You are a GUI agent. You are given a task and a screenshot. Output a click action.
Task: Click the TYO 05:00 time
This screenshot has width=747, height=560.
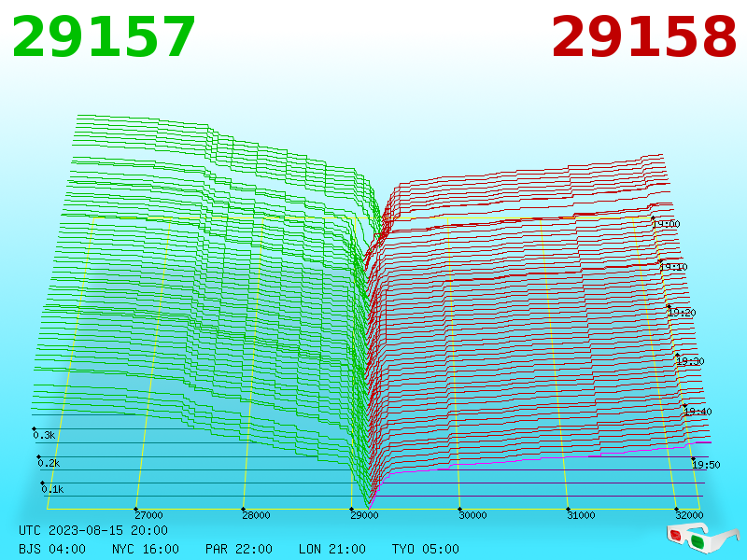pyautogui.click(x=426, y=549)
